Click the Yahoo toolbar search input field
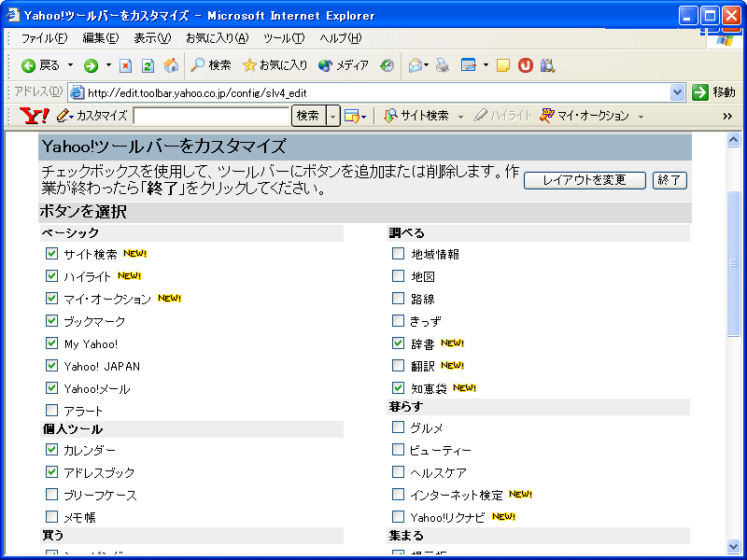747x560 pixels. [212, 116]
